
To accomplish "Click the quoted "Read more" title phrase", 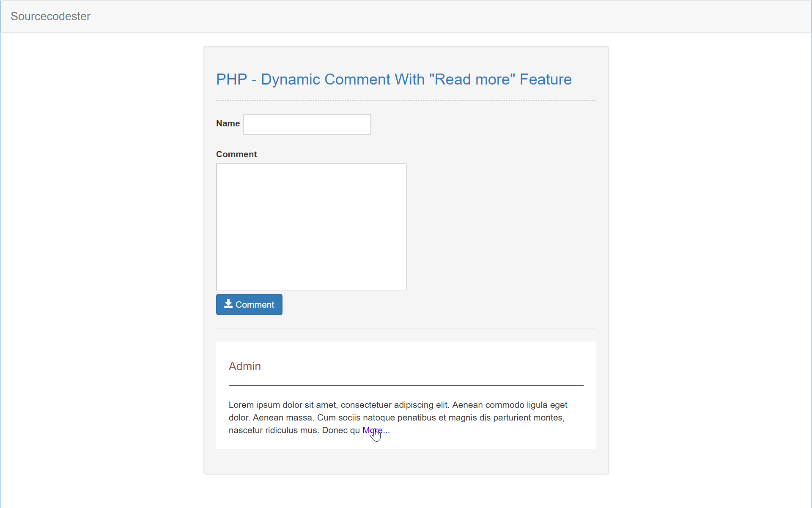I will (x=472, y=79).
